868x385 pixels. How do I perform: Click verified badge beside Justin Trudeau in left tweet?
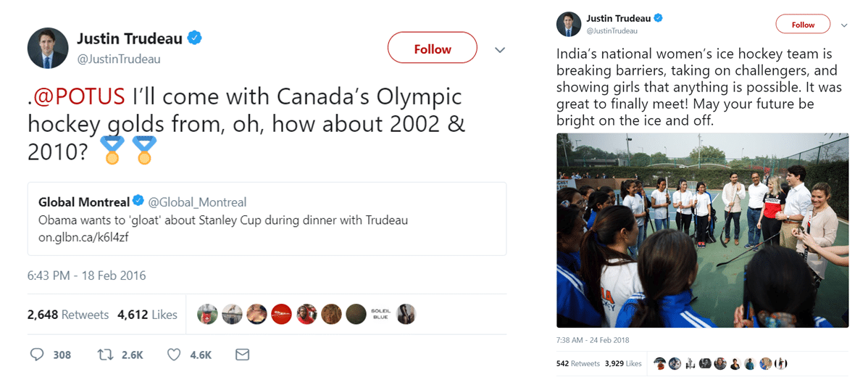(x=195, y=38)
